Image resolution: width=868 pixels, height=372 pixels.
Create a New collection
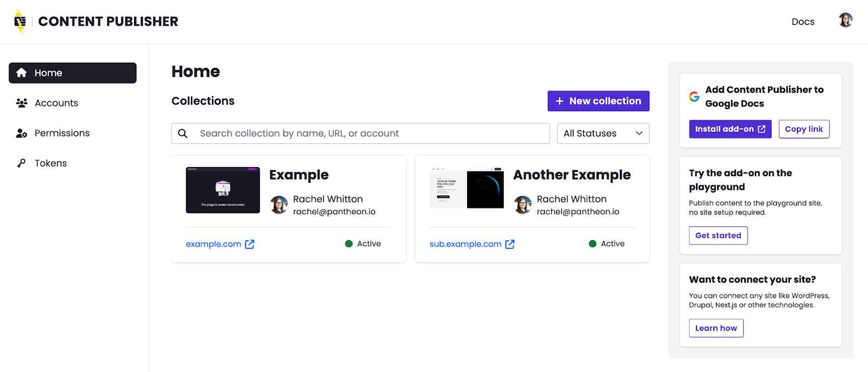click(x=598, y=101)
